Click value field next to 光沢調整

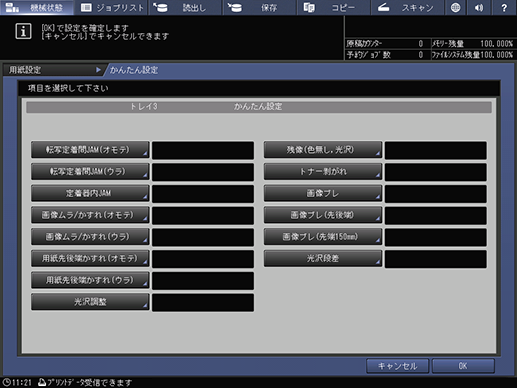click(x=203, y=302)
